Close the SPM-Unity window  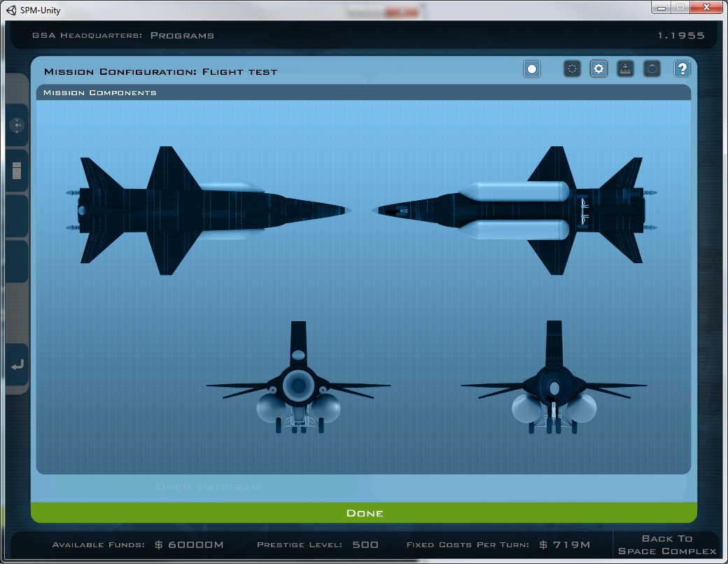(x=706, y=7)
